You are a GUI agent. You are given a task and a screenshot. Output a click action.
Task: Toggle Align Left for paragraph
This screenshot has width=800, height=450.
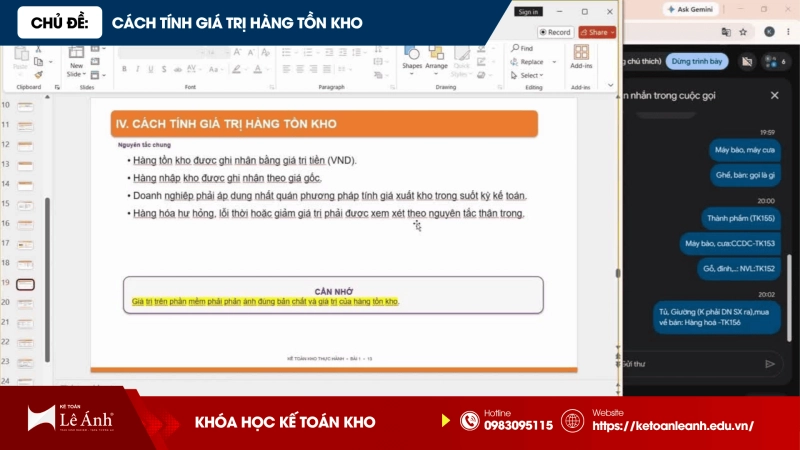[x=286, y=69]
